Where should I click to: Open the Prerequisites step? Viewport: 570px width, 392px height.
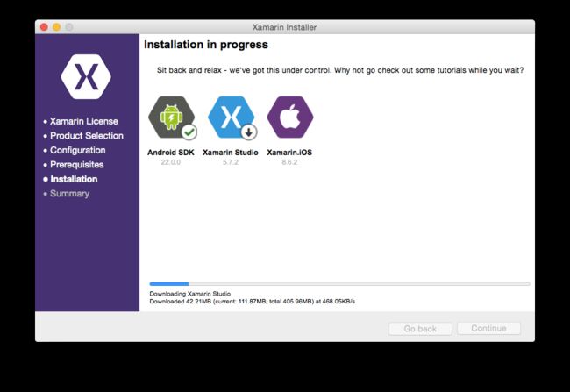[x=76, y=165]
